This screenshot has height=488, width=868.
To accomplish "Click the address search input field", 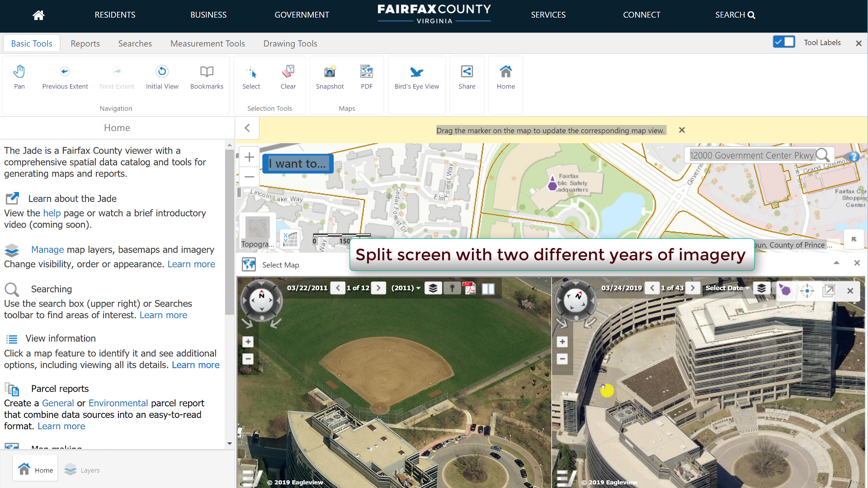I will point(751,155).
